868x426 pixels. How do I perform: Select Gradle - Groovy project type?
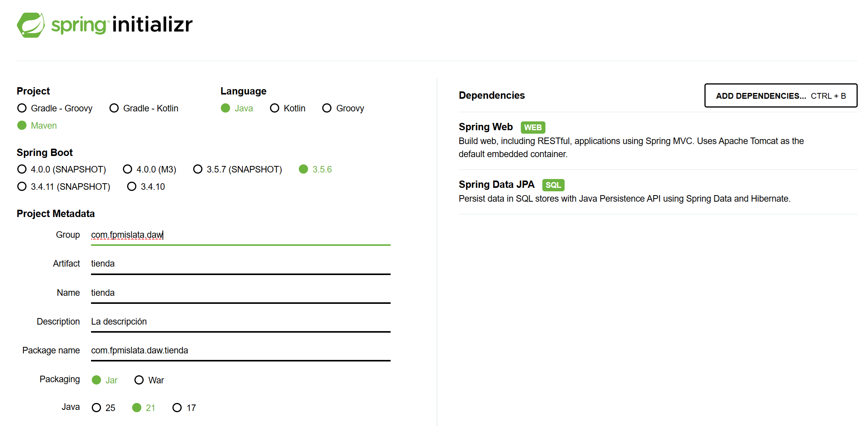point(22,108)
